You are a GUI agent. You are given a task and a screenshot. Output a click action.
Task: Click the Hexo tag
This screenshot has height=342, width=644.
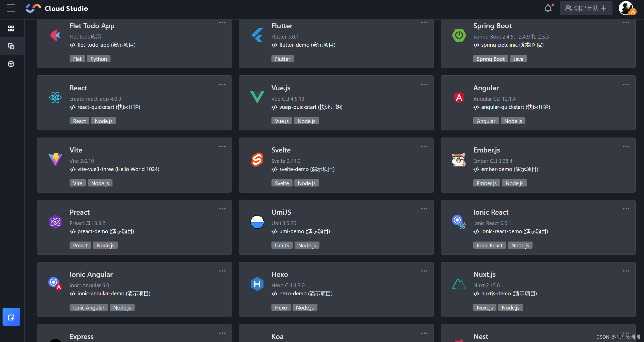pyautogui.click(x=281, y=307)
